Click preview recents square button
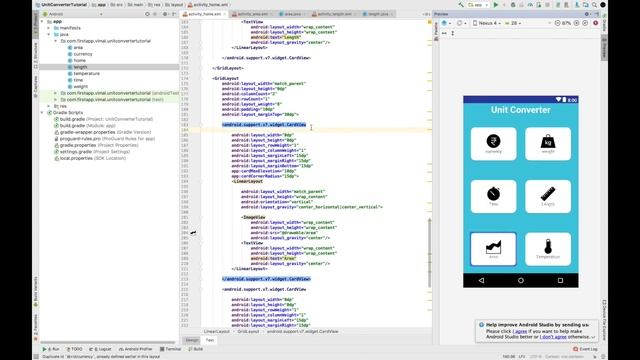 (560, 280)
